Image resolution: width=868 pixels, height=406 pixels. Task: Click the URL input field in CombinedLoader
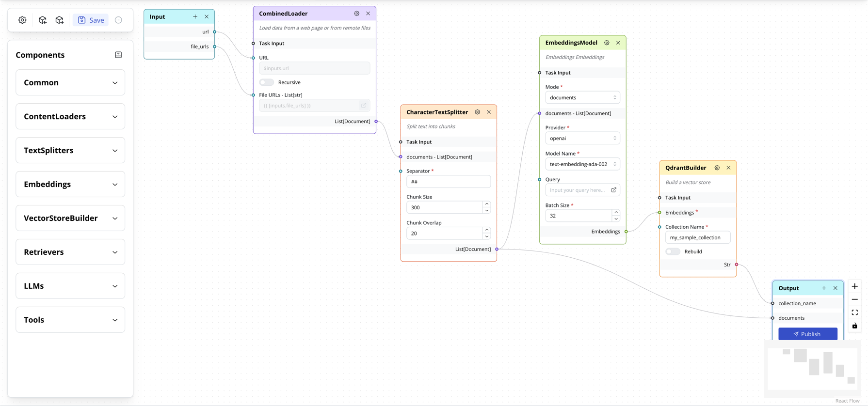click(x=314, y=68)
